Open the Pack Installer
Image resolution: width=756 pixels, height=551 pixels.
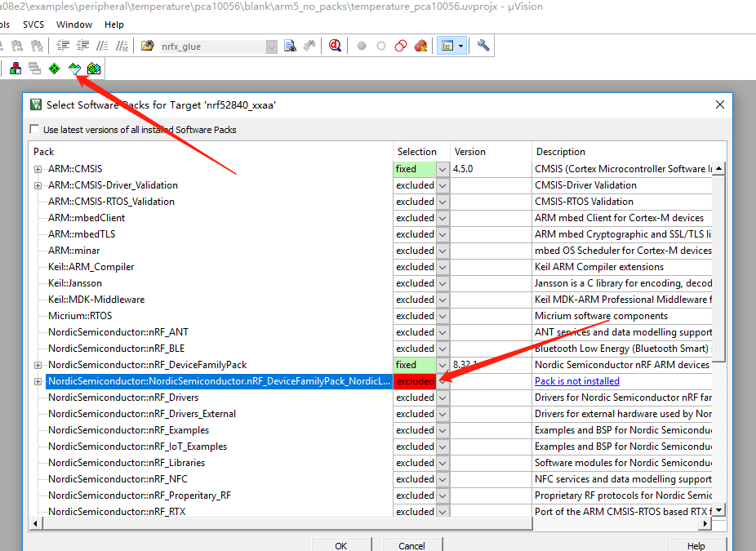(x=94, y=69)
